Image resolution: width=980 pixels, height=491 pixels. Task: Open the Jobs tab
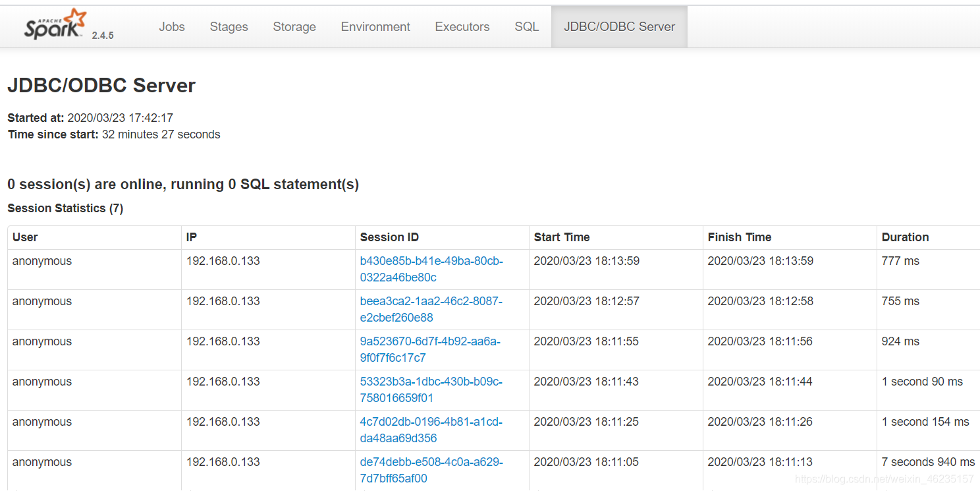(172, 27)
